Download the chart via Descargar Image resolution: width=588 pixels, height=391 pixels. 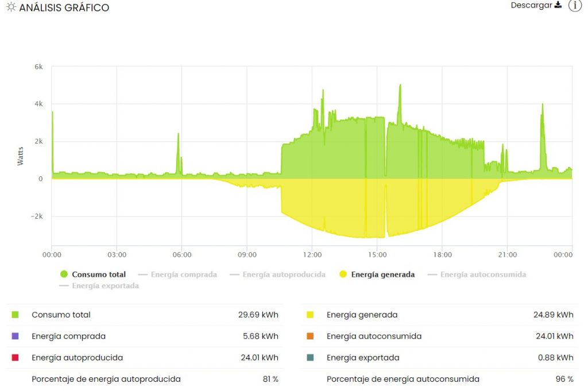[x=531, y=5]
